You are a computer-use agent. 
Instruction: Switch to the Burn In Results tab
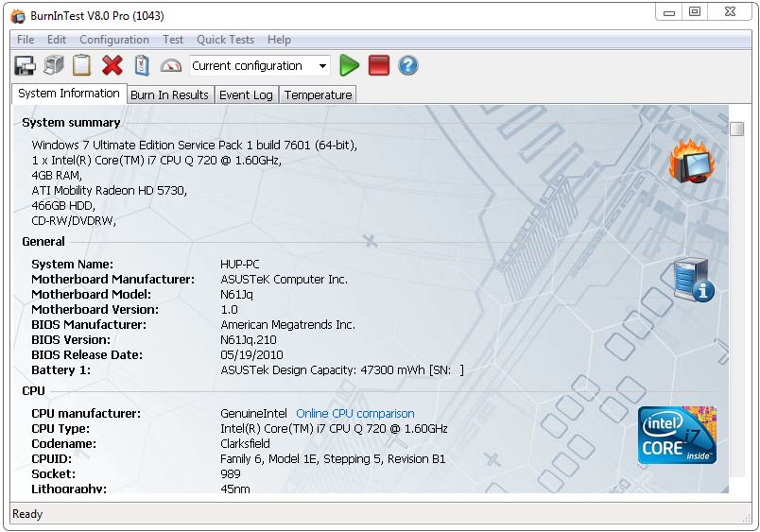(169, 94)
